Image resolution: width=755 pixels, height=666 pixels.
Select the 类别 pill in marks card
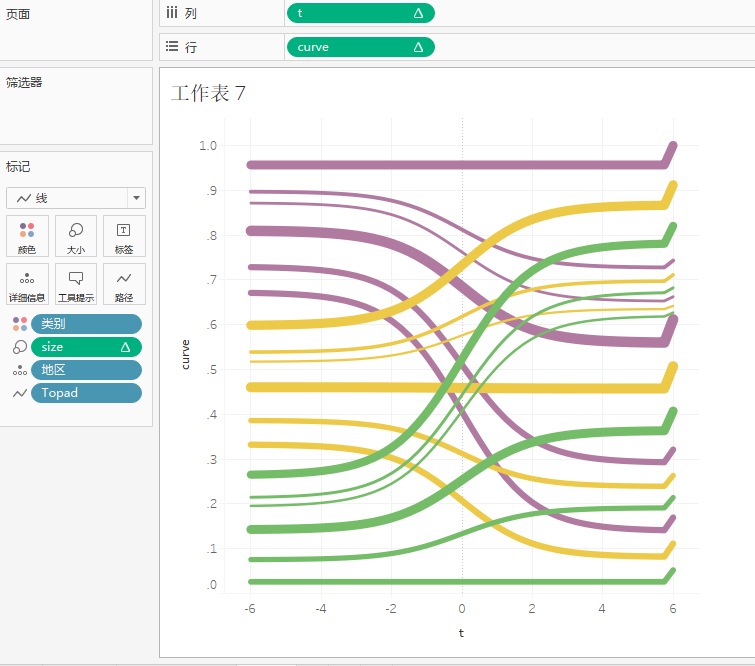[86, 324]
